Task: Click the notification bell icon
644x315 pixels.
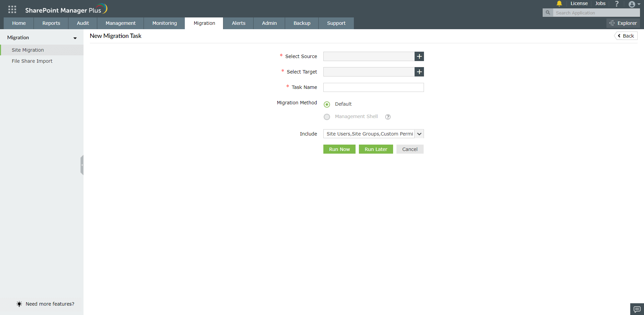Action: [x=559, y=4]
